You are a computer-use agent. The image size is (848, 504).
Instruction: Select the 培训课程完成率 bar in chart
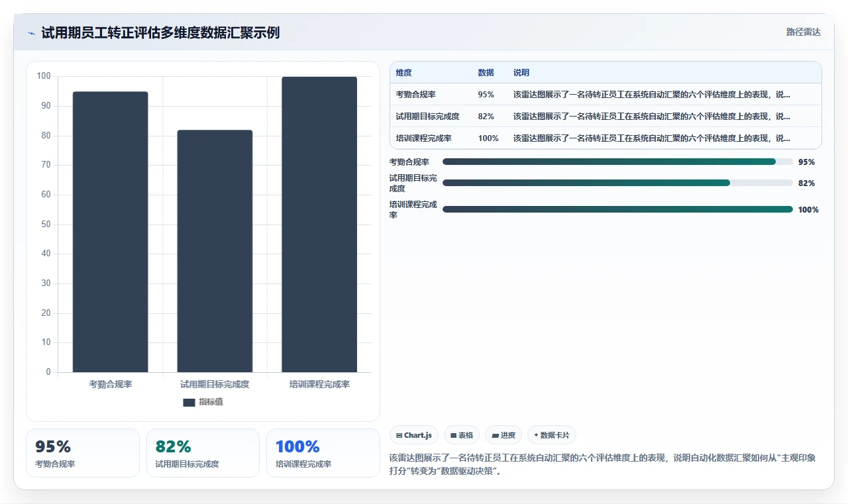(x=319, y=225)
